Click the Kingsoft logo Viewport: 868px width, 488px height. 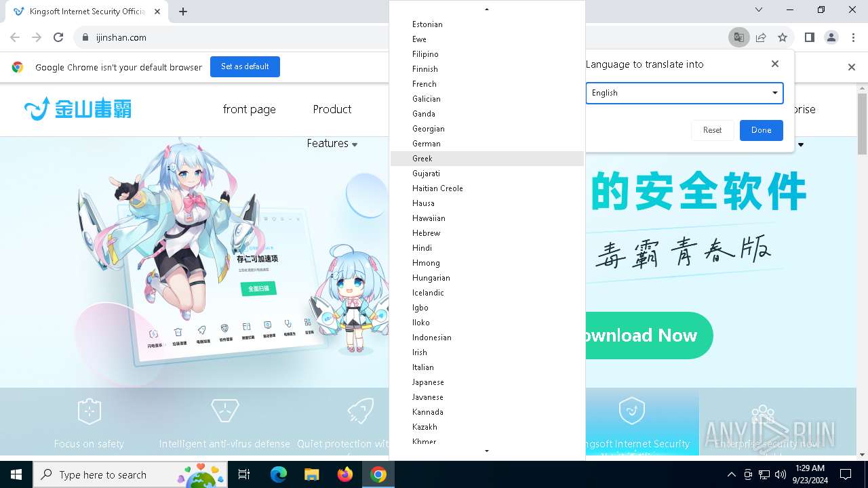pyautogui.click(x=77, y=108)
